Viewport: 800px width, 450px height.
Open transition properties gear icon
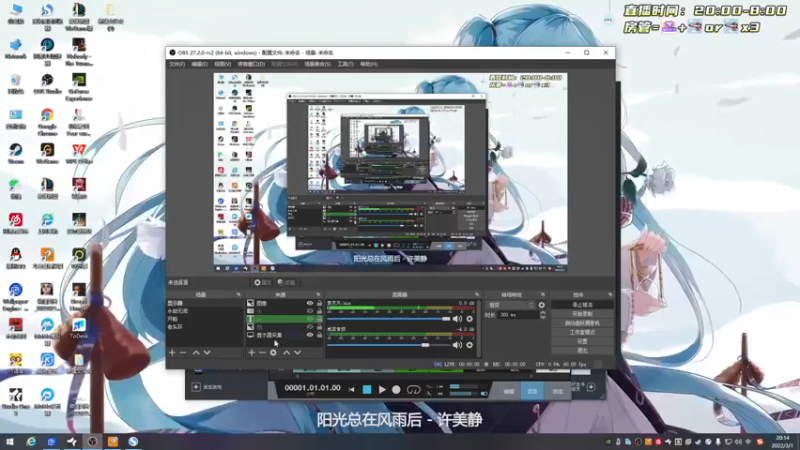pos(542,305)
